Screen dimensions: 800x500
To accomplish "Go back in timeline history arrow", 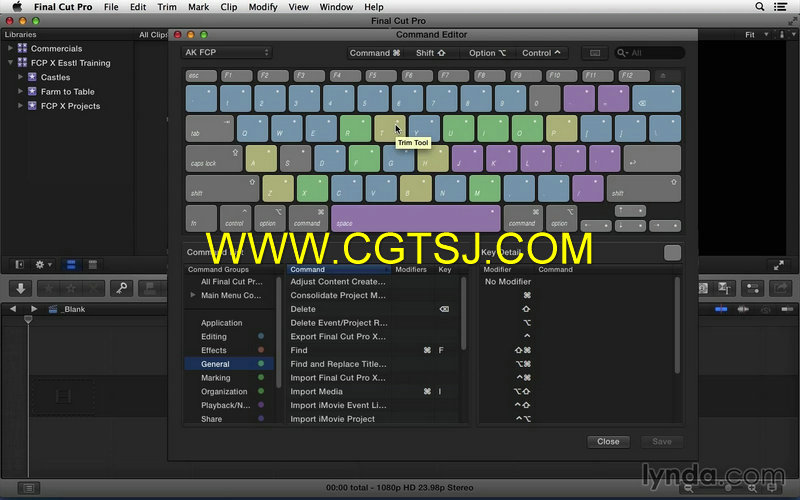I will pyautogui.click(x=13, y=309).
